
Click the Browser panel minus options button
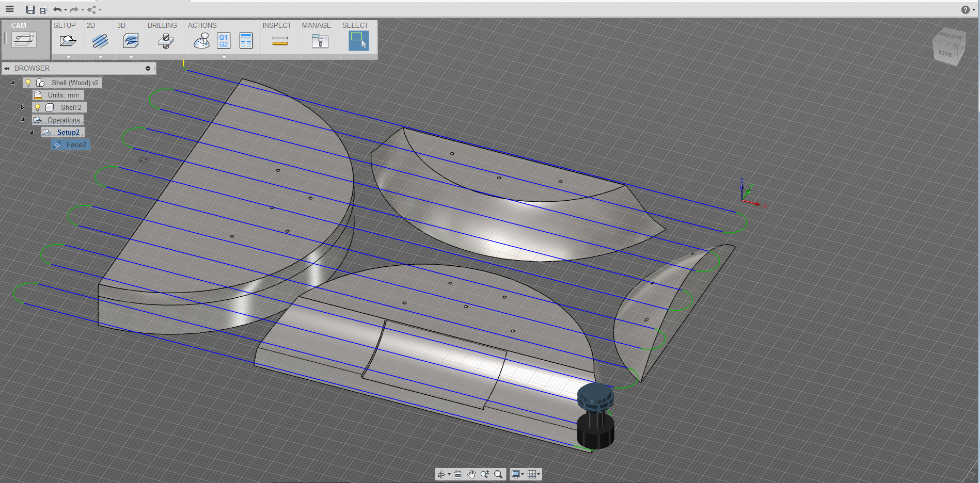click(148, 68)
